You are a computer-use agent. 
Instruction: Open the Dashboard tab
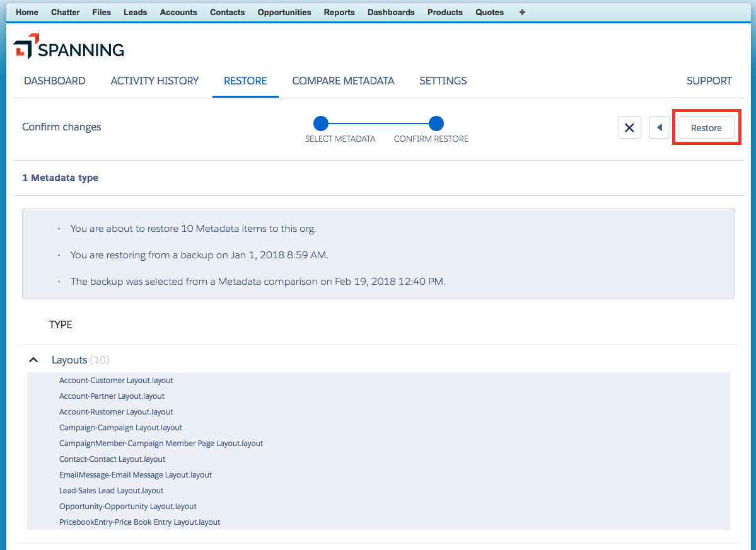pos(55,81)
